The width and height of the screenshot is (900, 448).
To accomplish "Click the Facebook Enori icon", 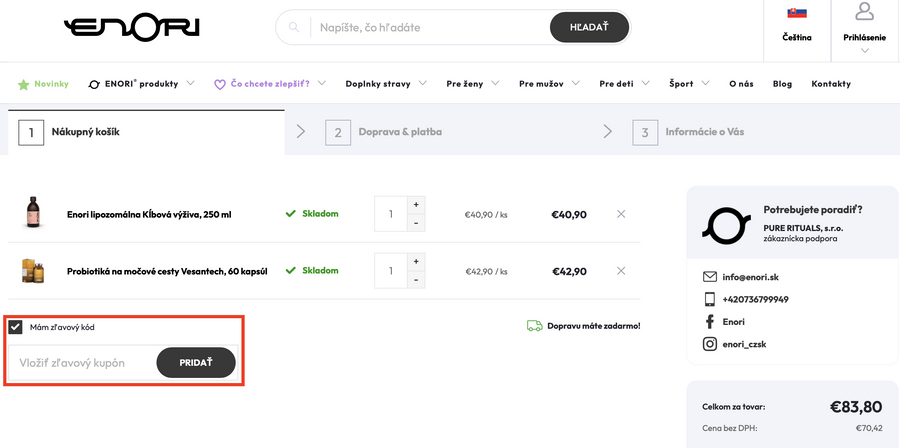I will coord(710,321).
